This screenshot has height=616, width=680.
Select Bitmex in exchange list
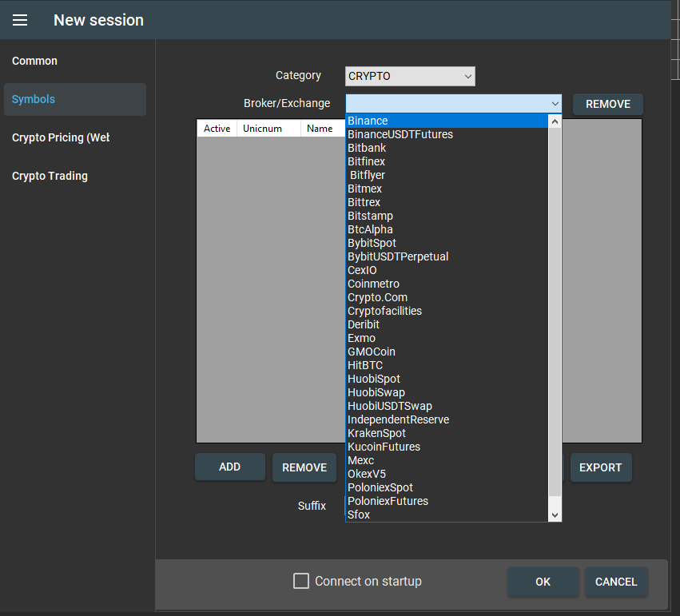coord(447,189)
